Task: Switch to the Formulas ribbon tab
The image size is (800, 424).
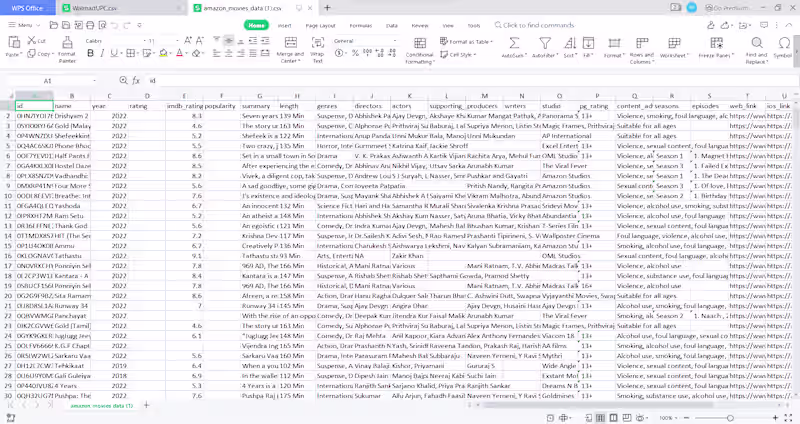Action: pyautogui.click(x=360, y=25)
